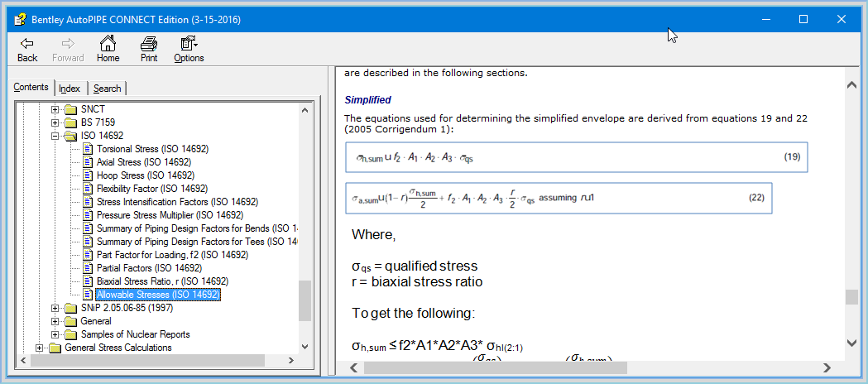The height and width of the screenshot is (384, 868).
Task: Select the ISO 14692 folder label
Action: pos(102,136)
